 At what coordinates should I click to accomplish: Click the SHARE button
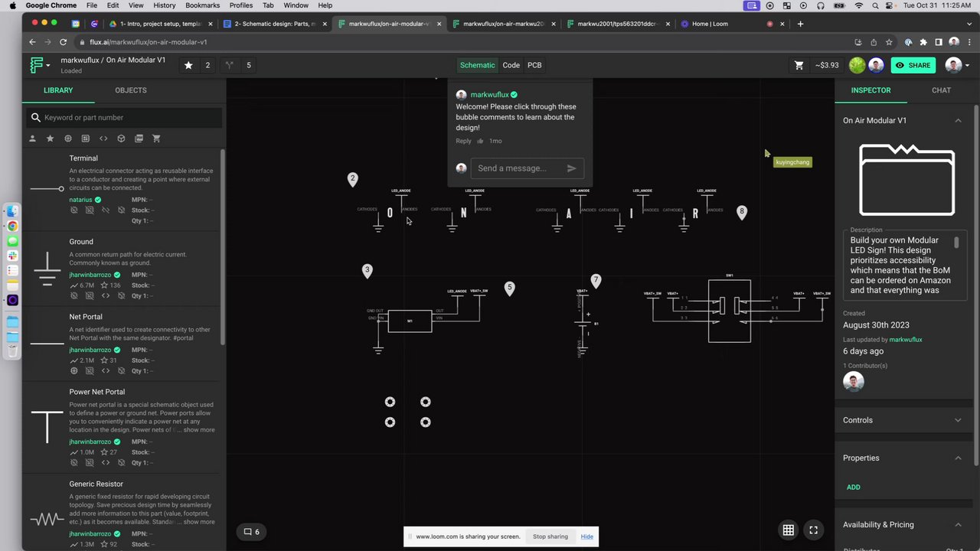[x=913, y=65]
